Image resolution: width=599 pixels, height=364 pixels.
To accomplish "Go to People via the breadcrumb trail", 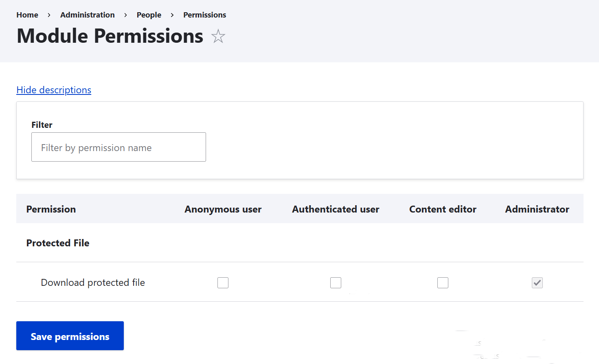I will pyautogui.click(x=149, y=15).
